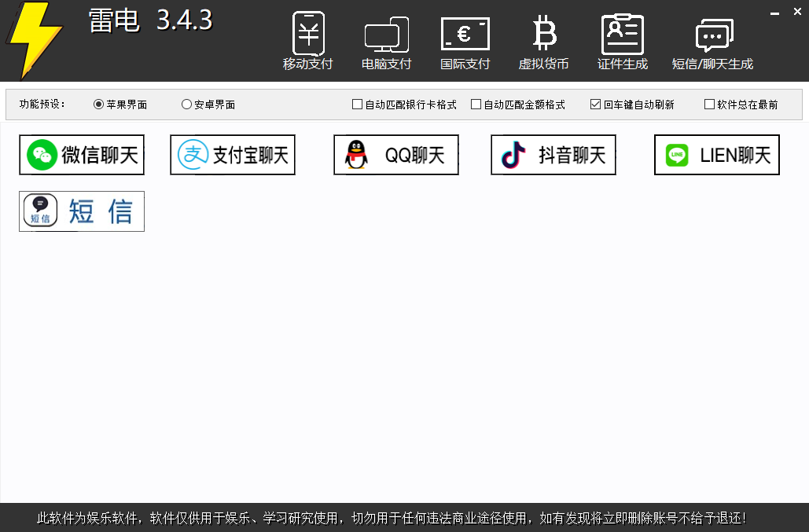Click the 抖音聊天 button
This screenshot has width=809, height=532.
point(553,155)
